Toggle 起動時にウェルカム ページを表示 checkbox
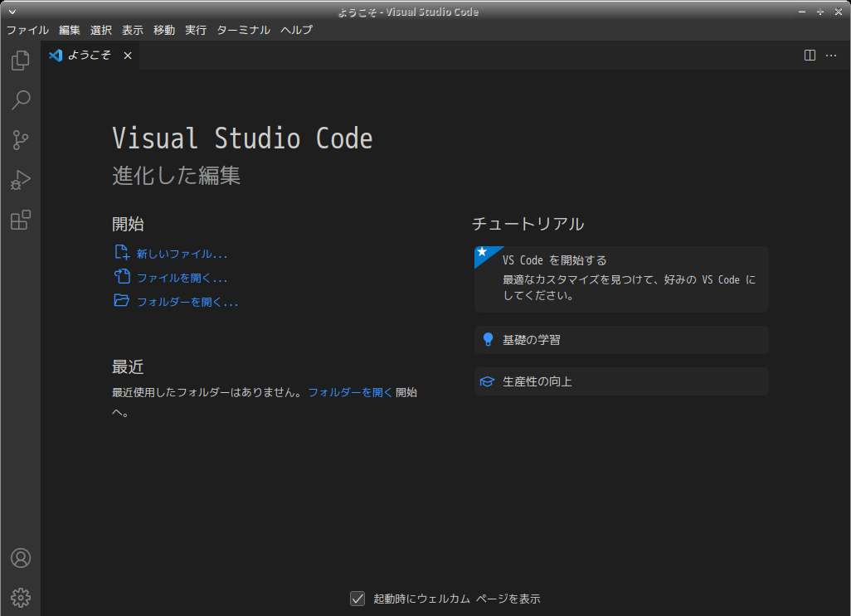 click(357, 599)
